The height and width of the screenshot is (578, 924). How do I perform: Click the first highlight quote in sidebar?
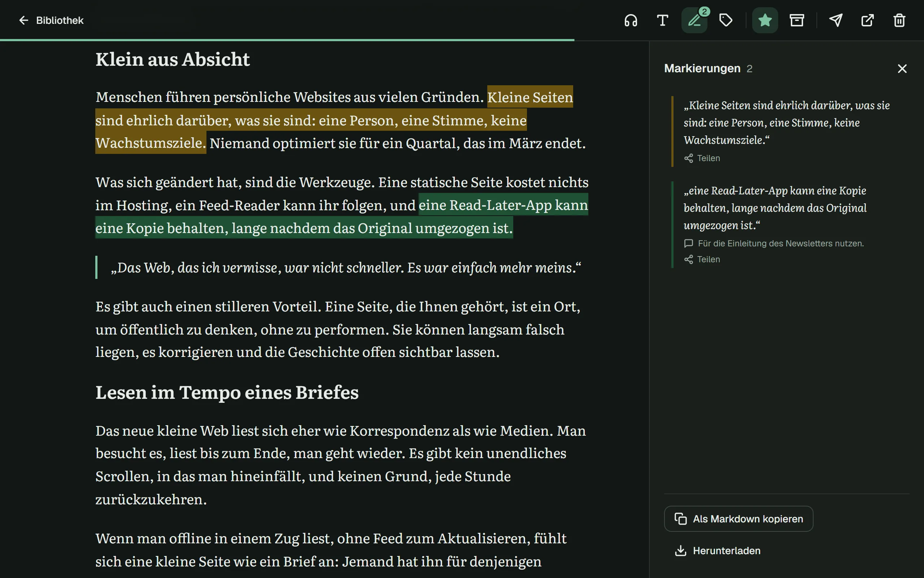pyautogui.click(x=786, y=123)
